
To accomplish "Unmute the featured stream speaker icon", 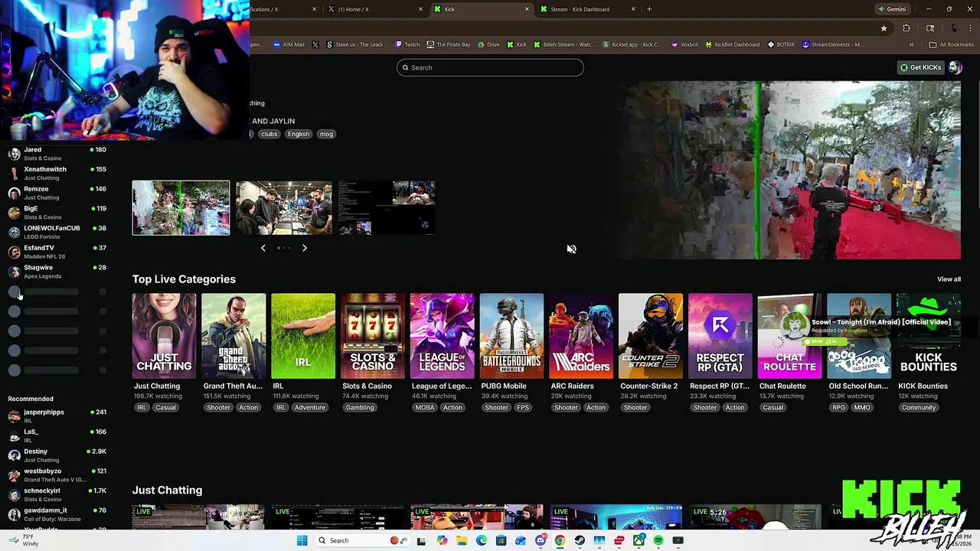I will [571, 249].
